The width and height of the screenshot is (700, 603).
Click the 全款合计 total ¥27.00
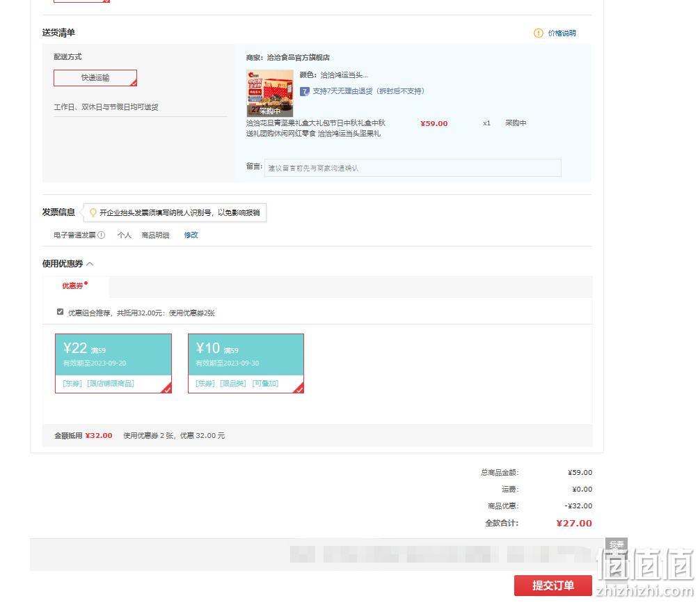(574, 523)
